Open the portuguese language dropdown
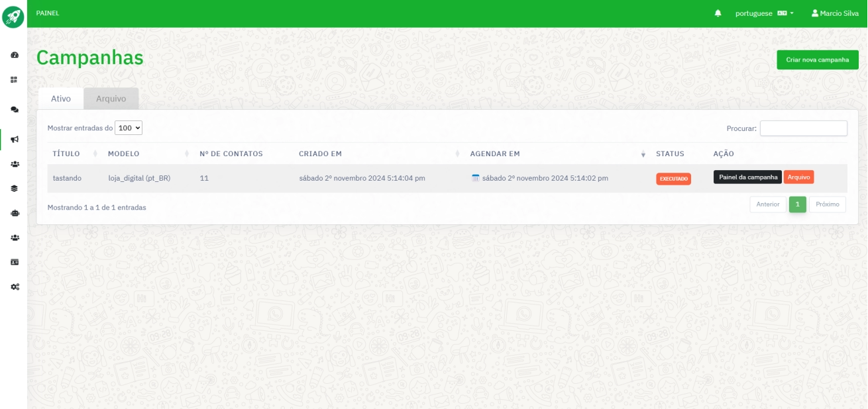868x409 pixels. pyautogui.click(x=764, y=13)
